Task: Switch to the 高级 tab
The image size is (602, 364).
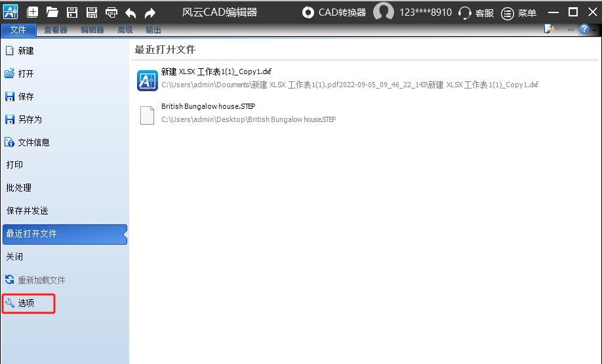Action: tap(125, 30)
